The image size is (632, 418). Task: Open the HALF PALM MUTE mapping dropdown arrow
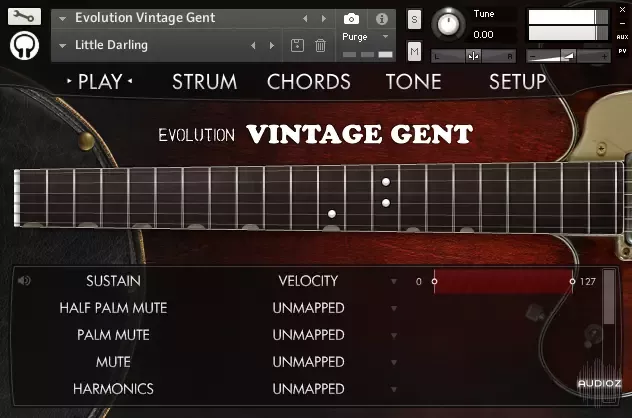coord(394,308)
